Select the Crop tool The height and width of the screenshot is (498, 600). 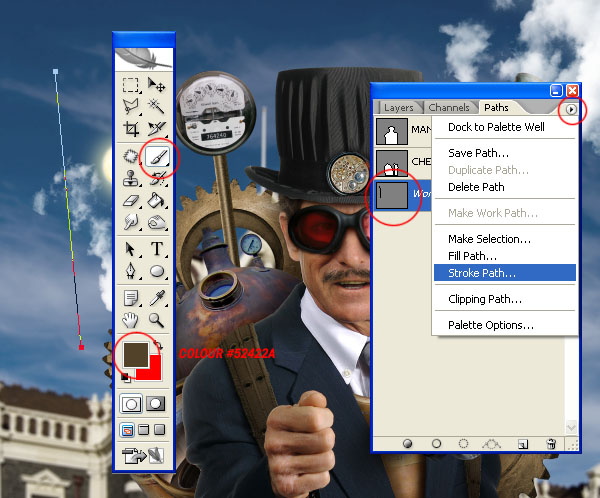(x=131, y=129)
